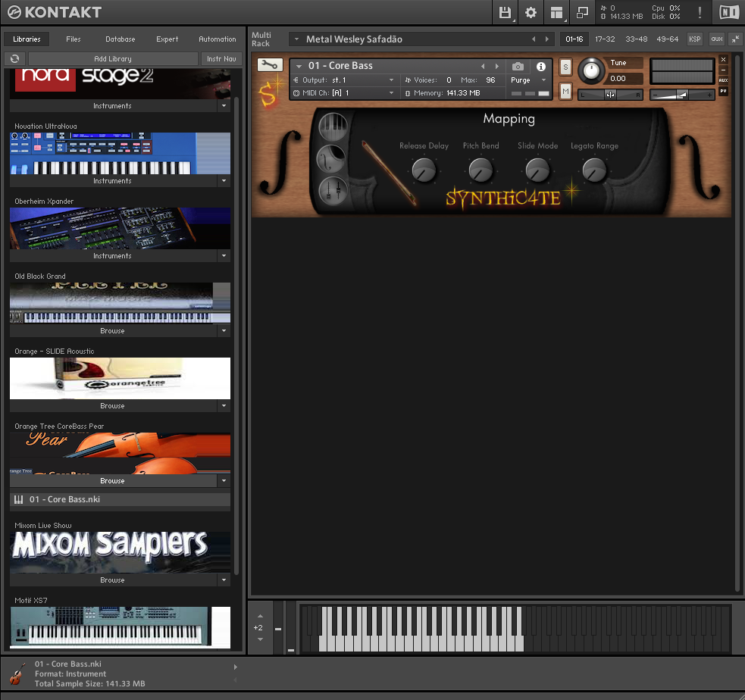This screenshot has height=700, width=745.
Task: Open the f-hole page icon in Synthic4te
Action: (331, 158)
